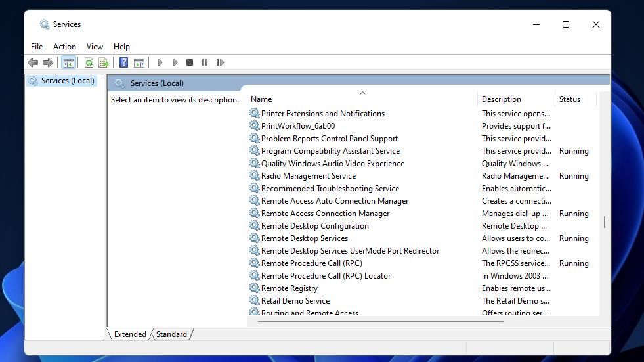The height and width of the screenshot is (362, 644).
Task: Click the vertical scrollbar thumb of services list
Action: pyautogui.click(x=605, y=222)
